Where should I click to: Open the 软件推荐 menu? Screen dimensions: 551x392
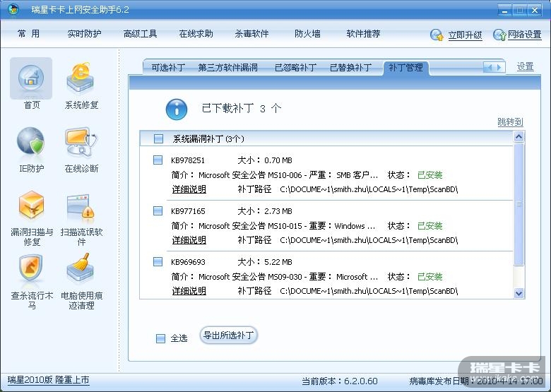point(363,34)
